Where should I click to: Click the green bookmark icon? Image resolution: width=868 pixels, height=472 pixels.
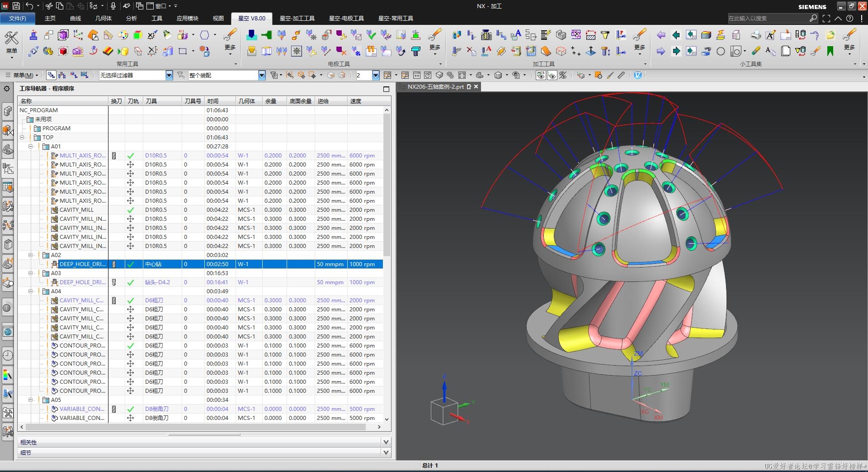[x=830, y=51]
